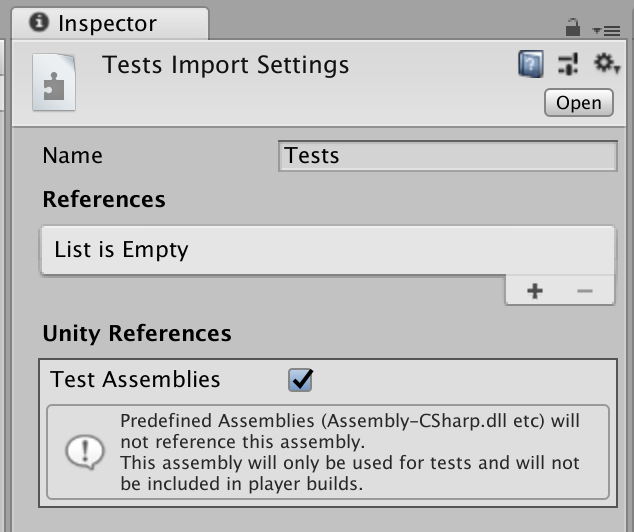Select the List is Empty row

(328, 250)
